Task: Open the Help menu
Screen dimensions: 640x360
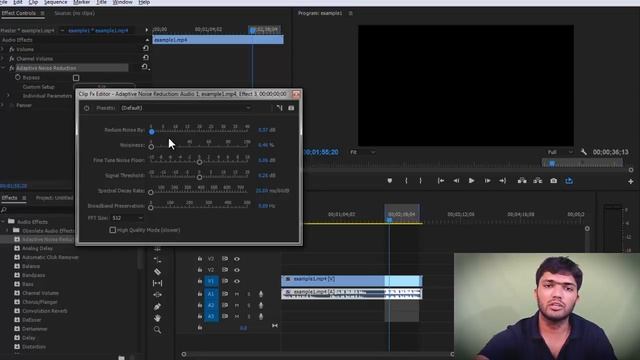Action: coord(144,2)
